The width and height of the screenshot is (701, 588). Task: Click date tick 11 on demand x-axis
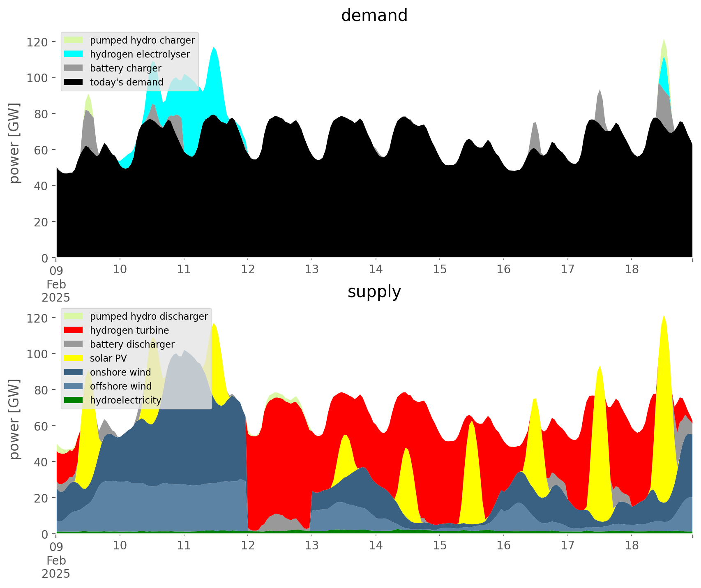[x=184, y=270]
